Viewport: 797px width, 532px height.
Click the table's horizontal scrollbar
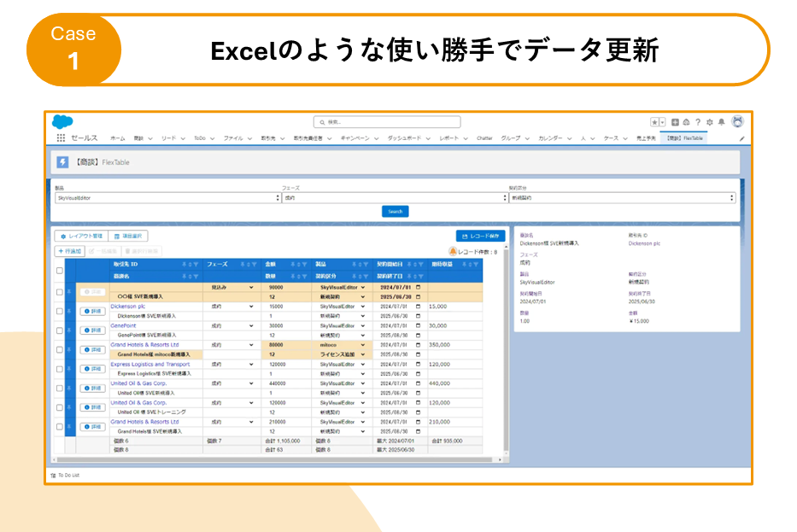[x=274, y=460]
